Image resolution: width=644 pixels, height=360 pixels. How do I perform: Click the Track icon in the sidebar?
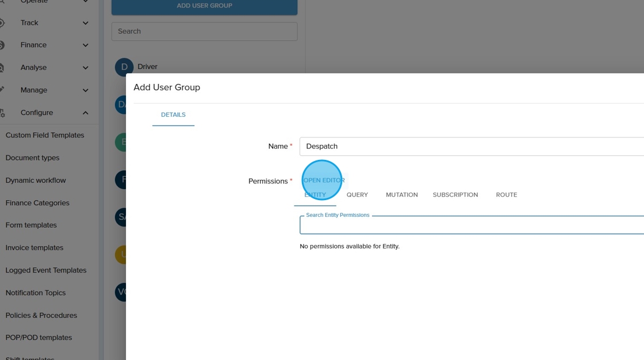coord(2,23)
